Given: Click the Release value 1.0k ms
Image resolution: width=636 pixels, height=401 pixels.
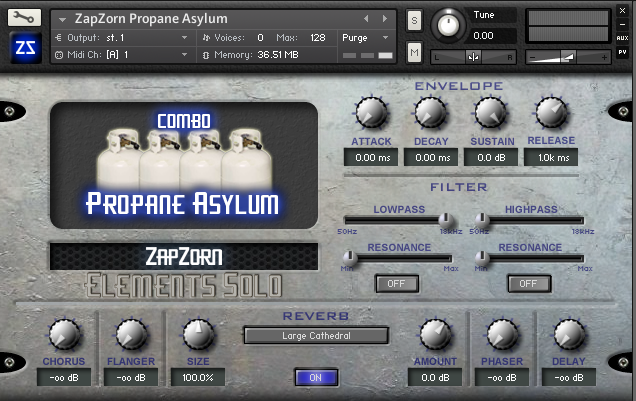Looking at the screenshot, I should pos(551,157).
